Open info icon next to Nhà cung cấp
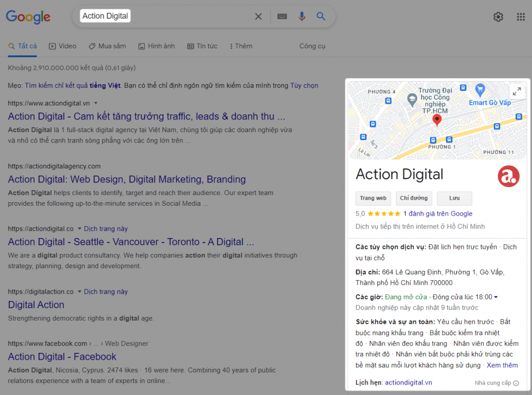The image size is (532, 395). [x=516, y=383]
